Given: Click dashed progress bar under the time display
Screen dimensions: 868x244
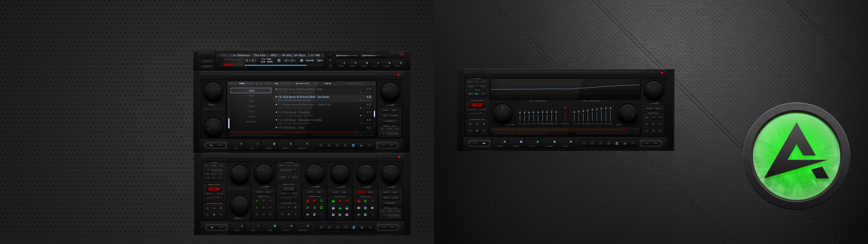Looking at the screenshot, I should [x=284, y=65].
